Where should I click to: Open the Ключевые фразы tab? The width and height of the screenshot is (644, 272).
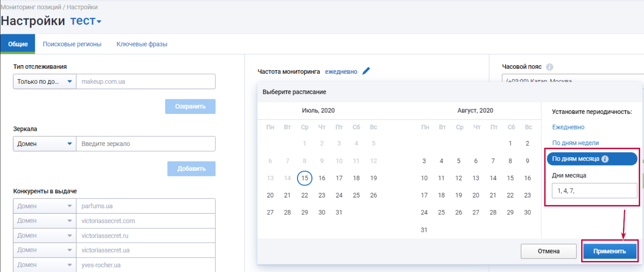pos(142,44)
